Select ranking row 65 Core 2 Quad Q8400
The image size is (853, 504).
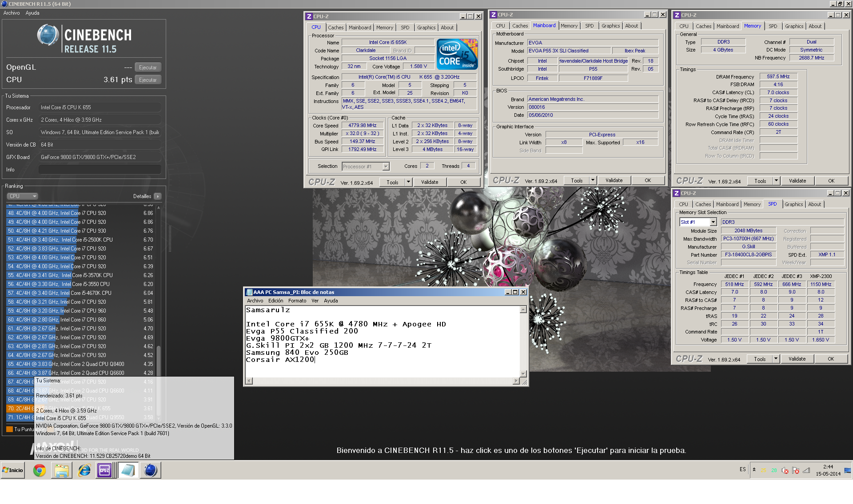(80, 364)
